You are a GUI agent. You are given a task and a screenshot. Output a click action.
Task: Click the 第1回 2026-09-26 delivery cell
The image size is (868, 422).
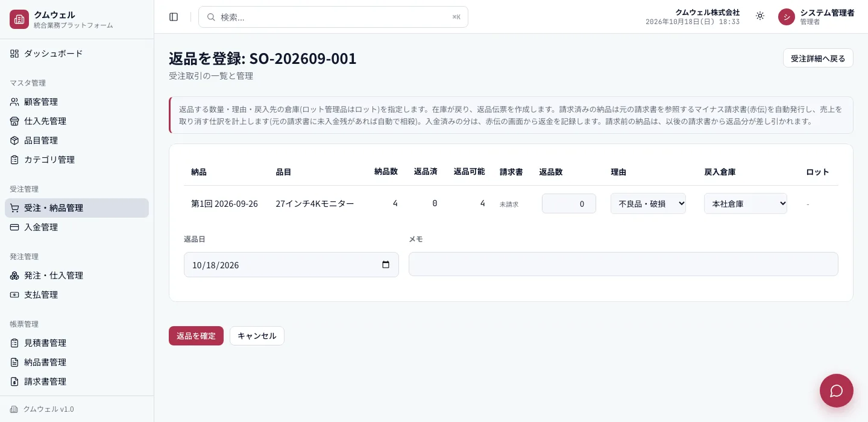(x=224, y=204)
